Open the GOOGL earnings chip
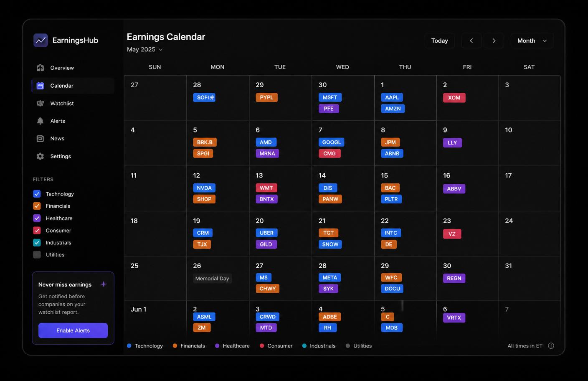The width and height of the screenshot is (588, 381). [x=332, y=142]
